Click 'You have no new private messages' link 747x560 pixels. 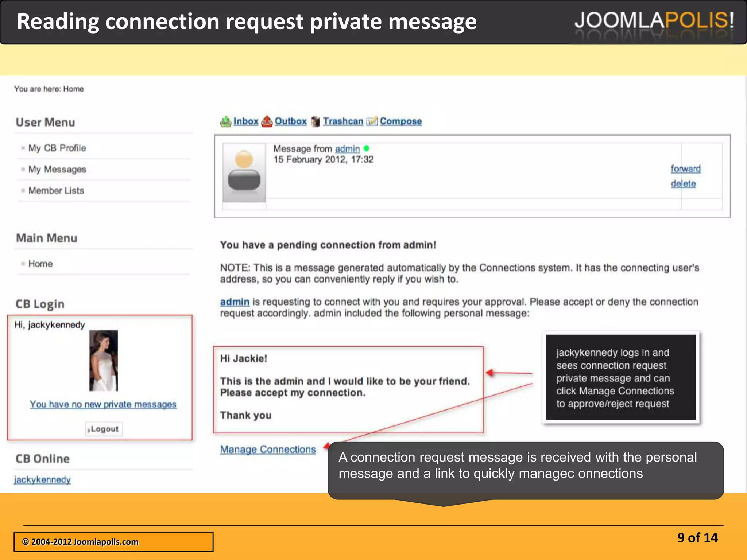coord(103,404)
